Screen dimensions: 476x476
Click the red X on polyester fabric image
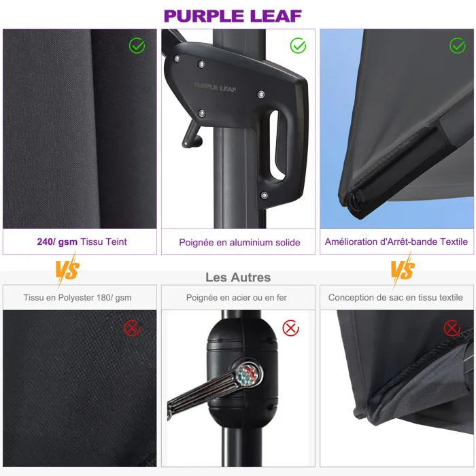click(132, 328)
